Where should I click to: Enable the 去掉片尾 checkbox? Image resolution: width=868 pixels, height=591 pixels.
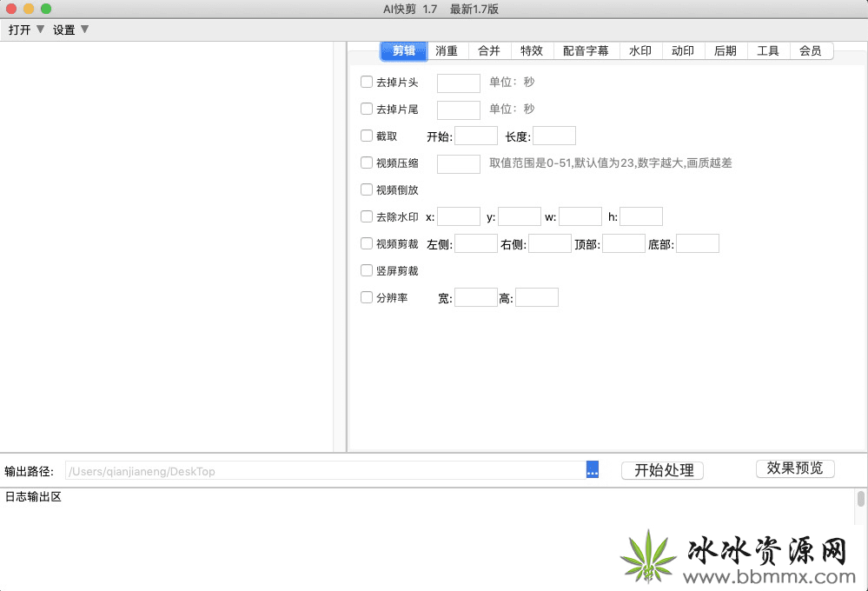[x=367, y=109]
